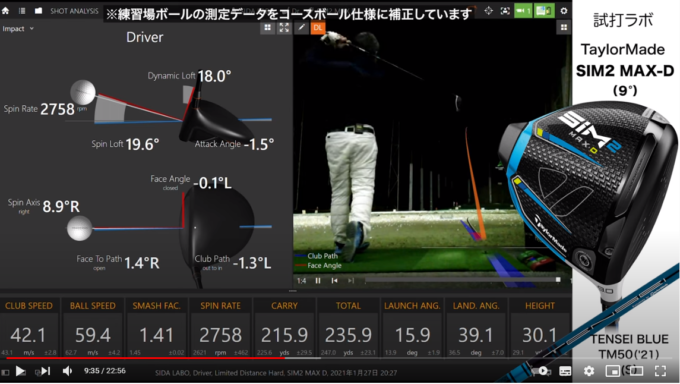
Task: Click the crosshair target icon in top bar
Action: click(x=488, y=11)
